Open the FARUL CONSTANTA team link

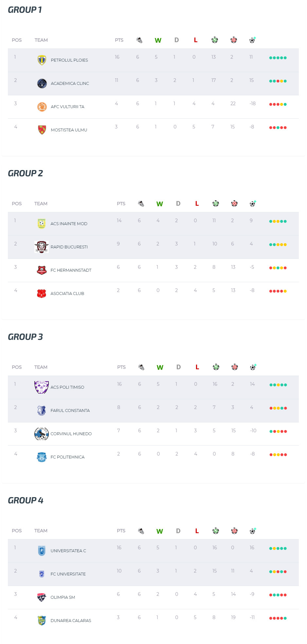click(x=70, y=410)
